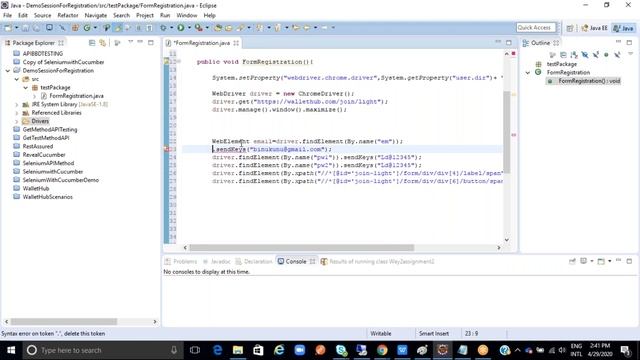This screenshot has width=640, height=360.
Task: Open console display selected dropdown icon
Action: click(x=584, y=261)
